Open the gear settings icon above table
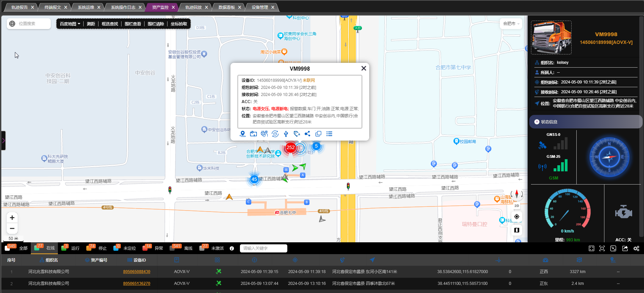This screenshot has width=644, height=293. coord(636,248)
